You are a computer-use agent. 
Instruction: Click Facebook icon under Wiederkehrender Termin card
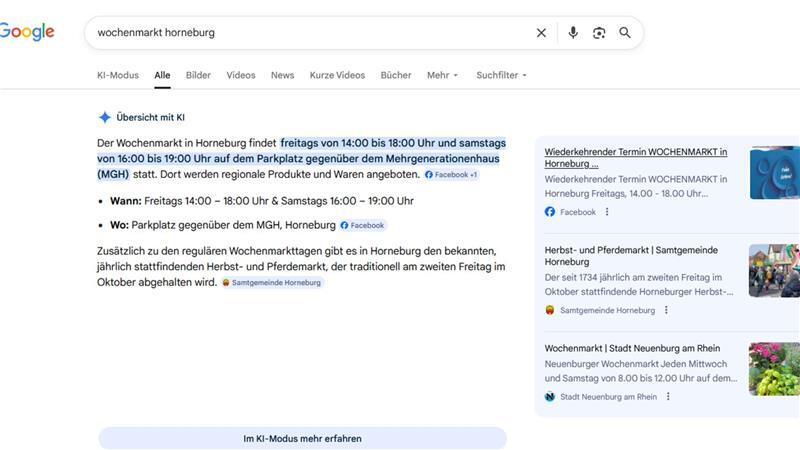(549, 212)
